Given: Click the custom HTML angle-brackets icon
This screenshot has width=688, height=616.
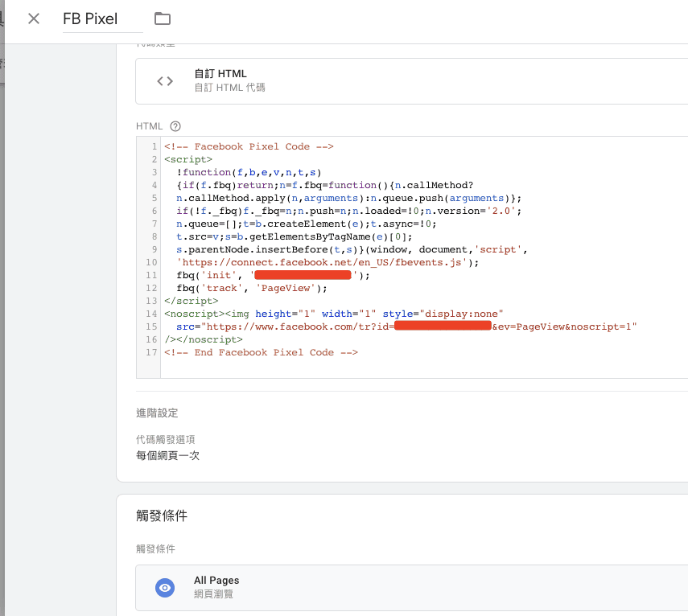Looking at the screenshot, I should (x=165, y=80).
